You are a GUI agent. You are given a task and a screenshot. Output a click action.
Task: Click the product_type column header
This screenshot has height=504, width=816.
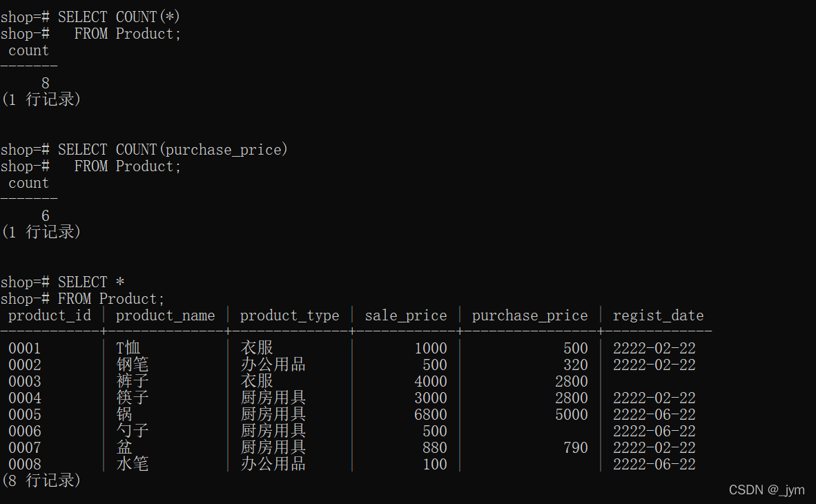click(289, 316)
